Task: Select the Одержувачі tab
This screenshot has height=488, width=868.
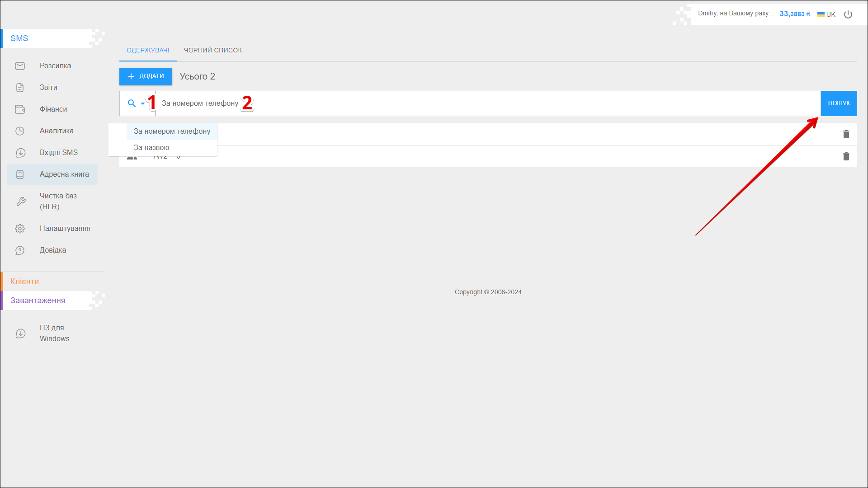Action: click(x=148, y=50)
